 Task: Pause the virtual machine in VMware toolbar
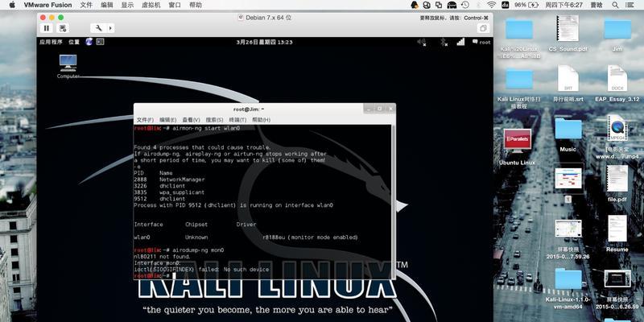[x=46, y=28]
